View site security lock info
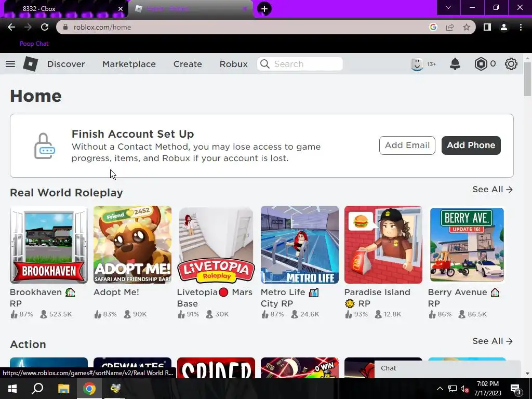The image size is (532, 399). point(65,27)
